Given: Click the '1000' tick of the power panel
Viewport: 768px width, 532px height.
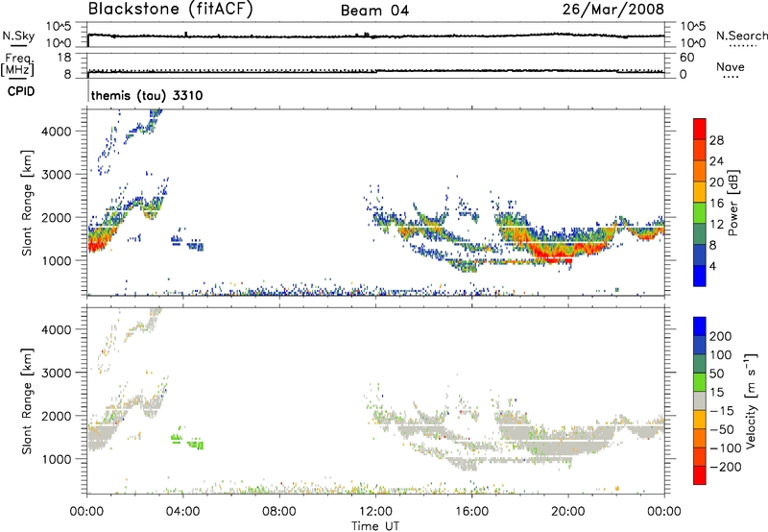Looking at the screenshot, I should [x=57, y=260].
